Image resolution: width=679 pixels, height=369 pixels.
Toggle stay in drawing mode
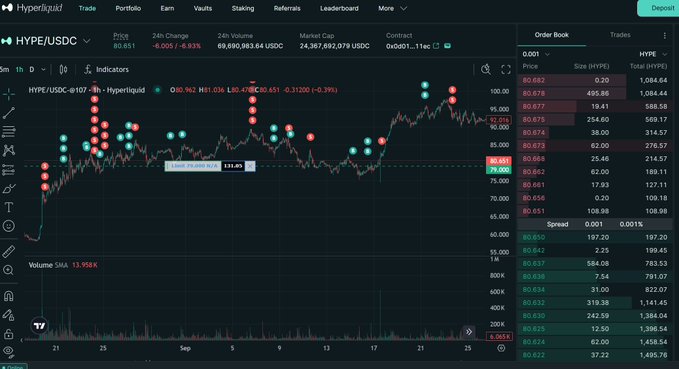pos(9,315)
